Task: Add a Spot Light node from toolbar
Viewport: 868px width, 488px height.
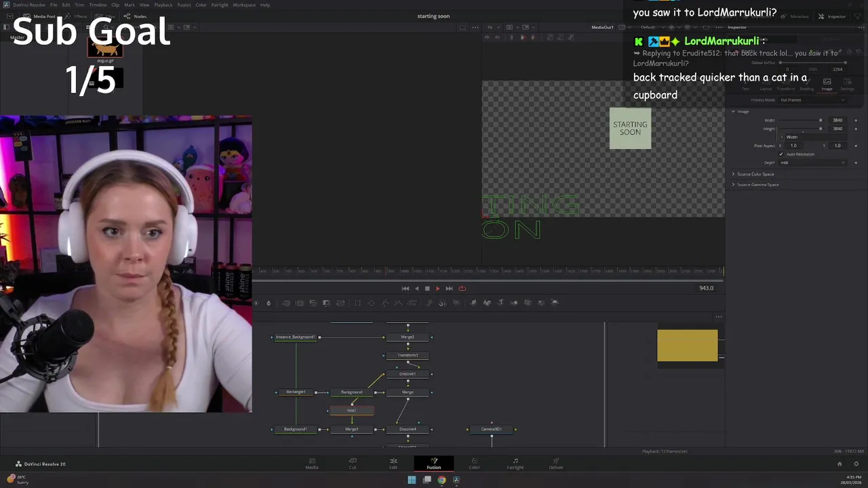Action: point(540,303)
